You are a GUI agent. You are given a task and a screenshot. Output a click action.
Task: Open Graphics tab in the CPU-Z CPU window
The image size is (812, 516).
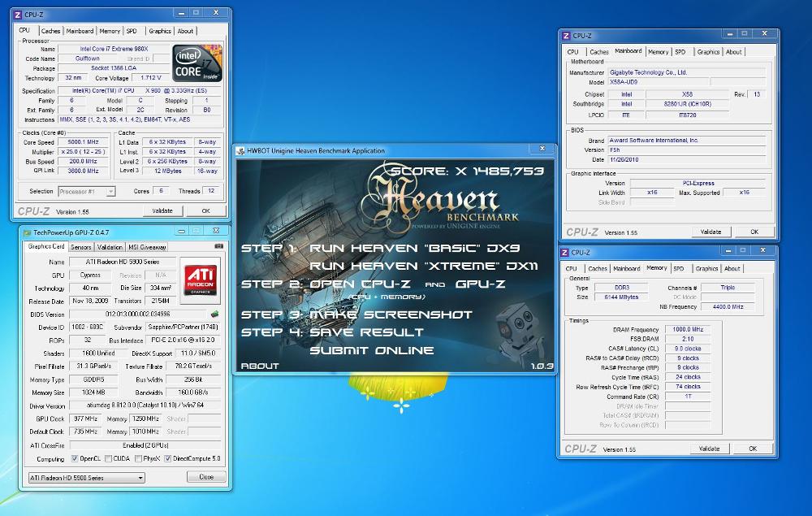(x=160, y=31)
